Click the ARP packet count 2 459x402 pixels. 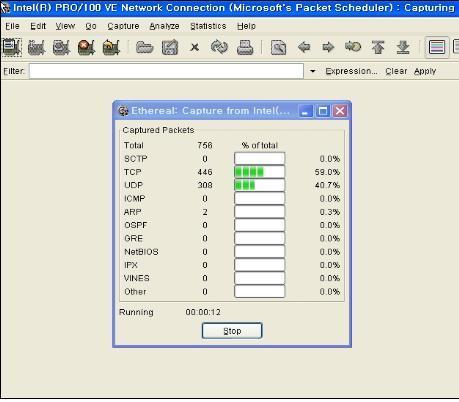click(x=205, y=212)
